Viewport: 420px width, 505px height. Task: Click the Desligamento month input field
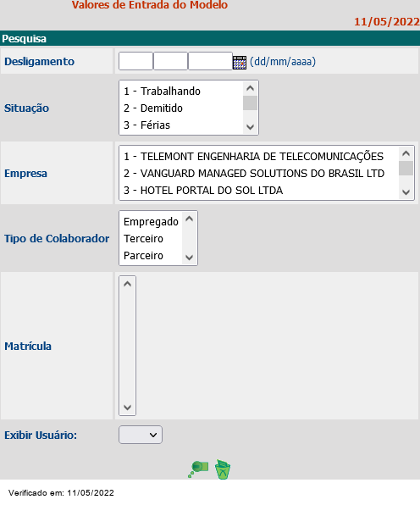click(x=170, y=61)
